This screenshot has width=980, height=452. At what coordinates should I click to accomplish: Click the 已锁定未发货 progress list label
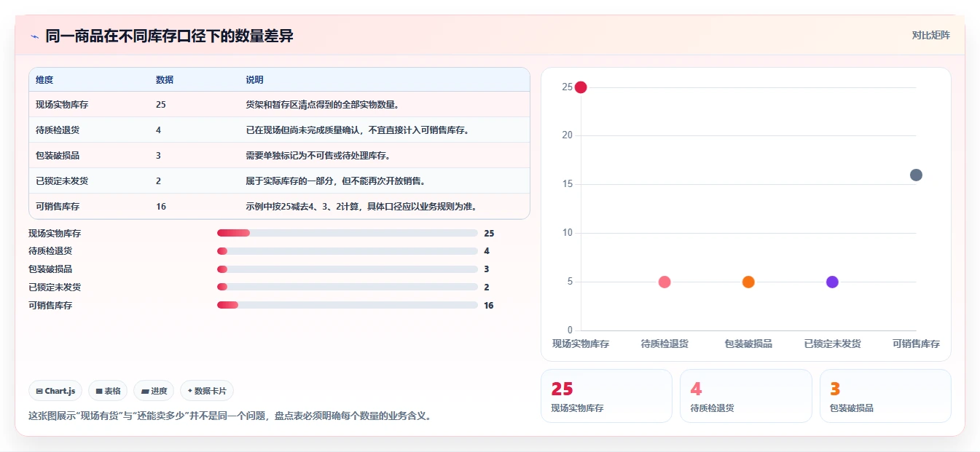(x=55, y=288)
